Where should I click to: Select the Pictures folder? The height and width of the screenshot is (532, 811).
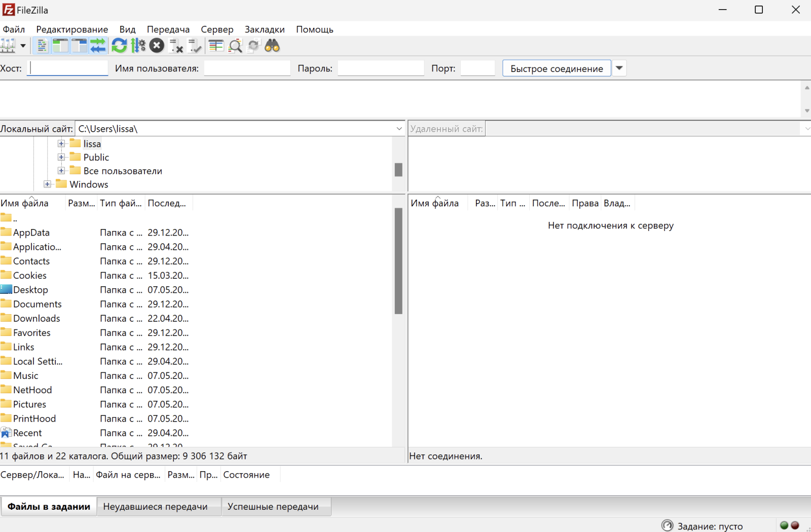(x=23, y=404)
